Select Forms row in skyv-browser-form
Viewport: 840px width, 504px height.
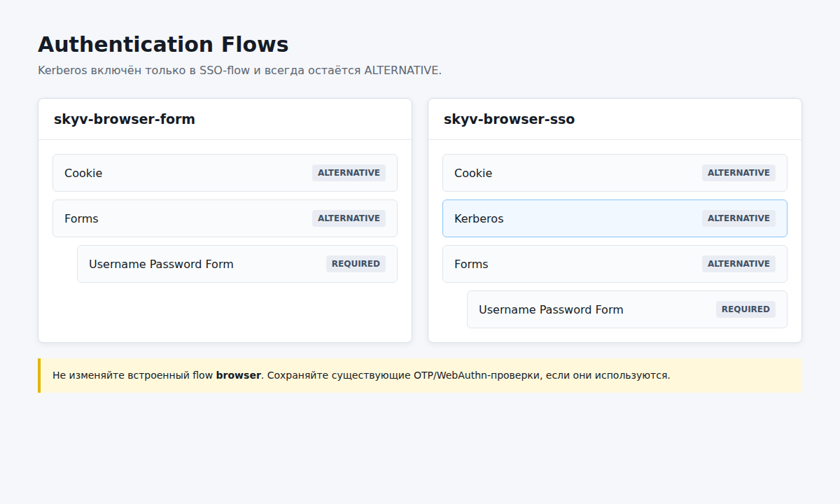point(225,218)
